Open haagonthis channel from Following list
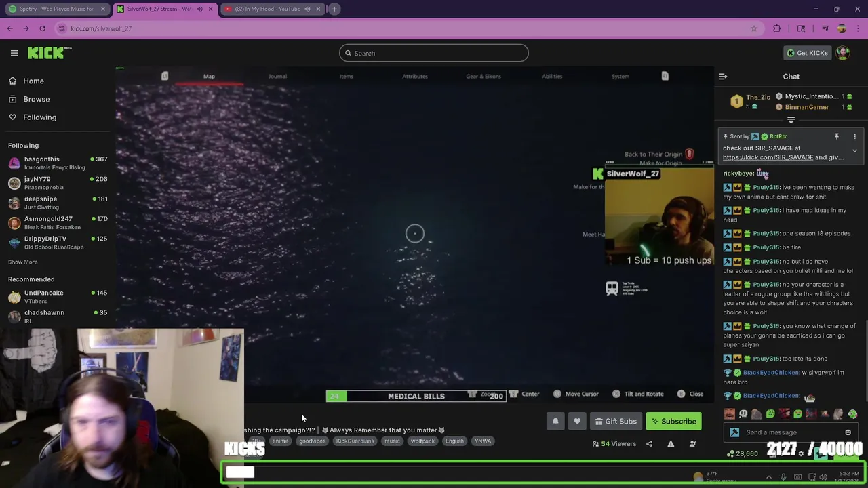Screen dimensions: 868x488 [x=57, y=163]
